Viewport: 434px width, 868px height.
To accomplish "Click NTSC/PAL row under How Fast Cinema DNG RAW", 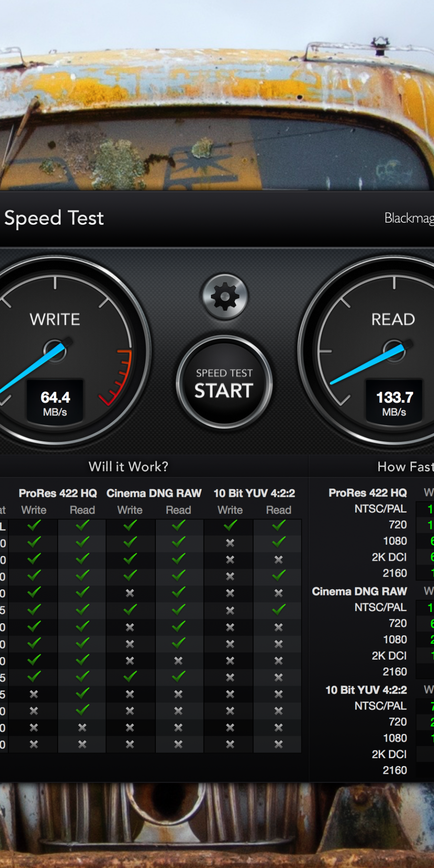I will coord(381,607).
